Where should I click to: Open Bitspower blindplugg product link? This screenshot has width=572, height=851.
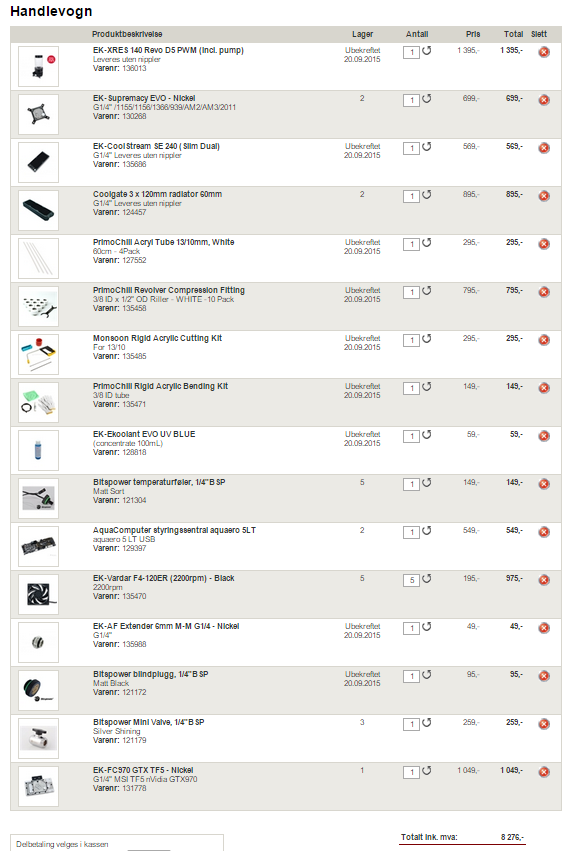tap(150, 674)
